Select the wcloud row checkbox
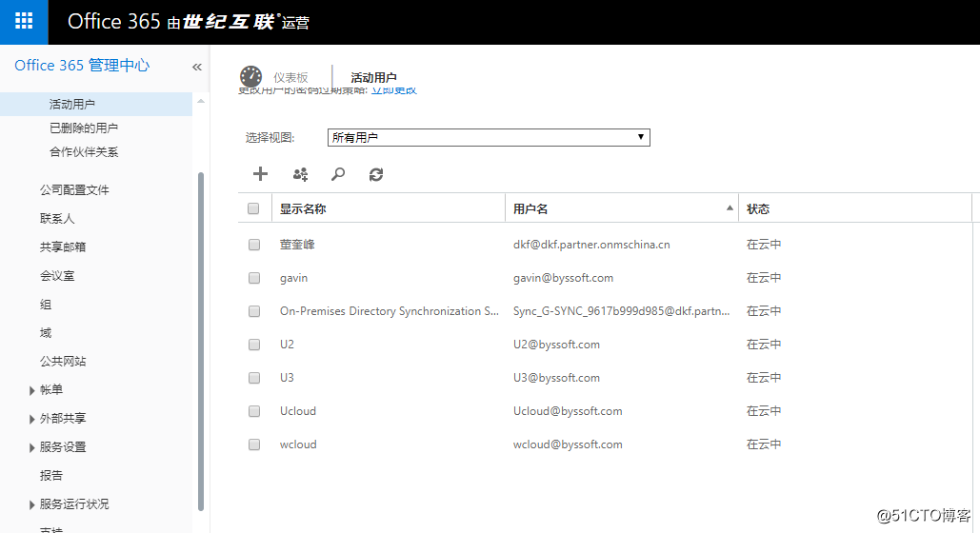This screenshot has width=980, height=533. coord(253,444)
